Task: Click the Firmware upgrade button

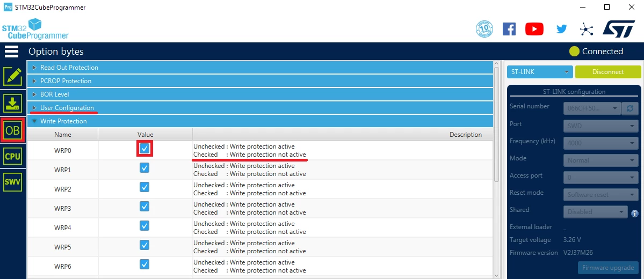Action: click(x=608, y=268)
